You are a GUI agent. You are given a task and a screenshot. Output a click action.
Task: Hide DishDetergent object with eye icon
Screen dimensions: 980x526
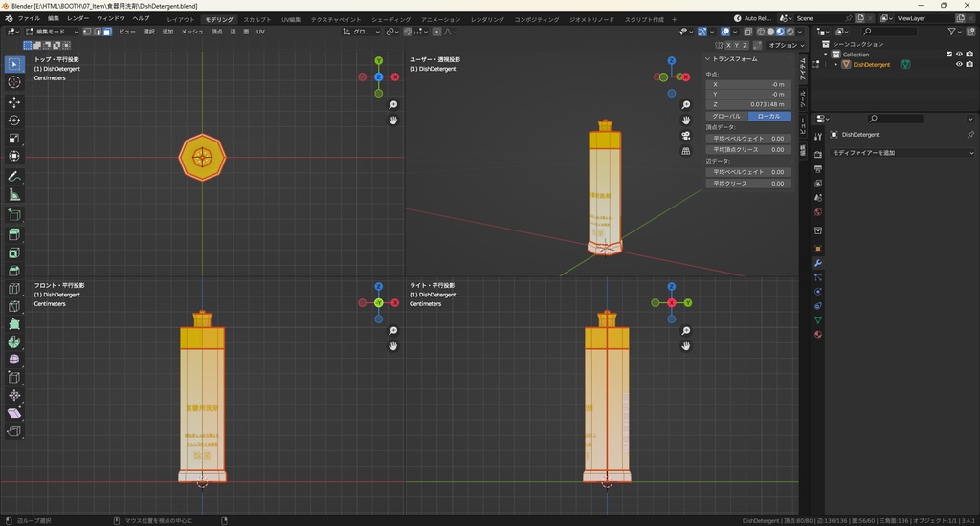coord(959,65)
